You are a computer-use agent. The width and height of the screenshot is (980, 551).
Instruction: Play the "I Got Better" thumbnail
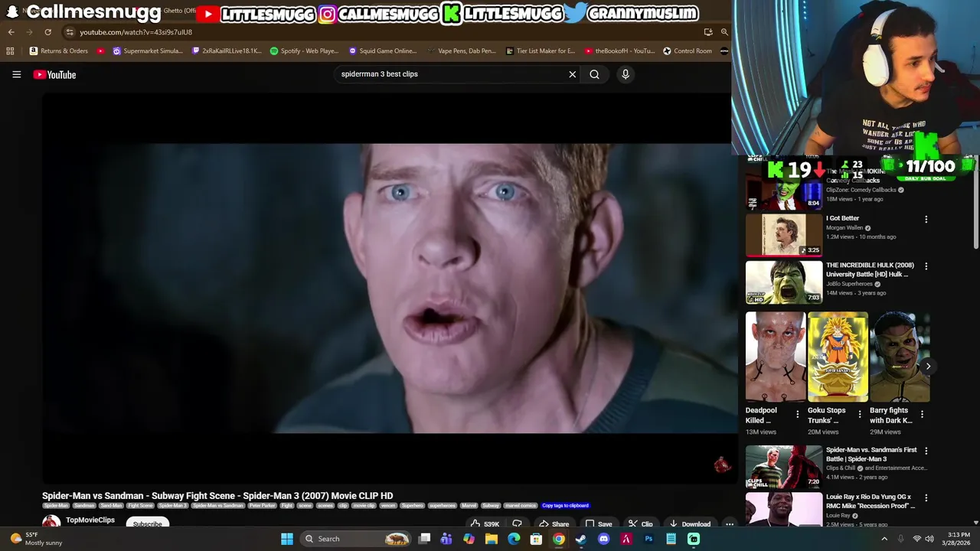point(784,234)
